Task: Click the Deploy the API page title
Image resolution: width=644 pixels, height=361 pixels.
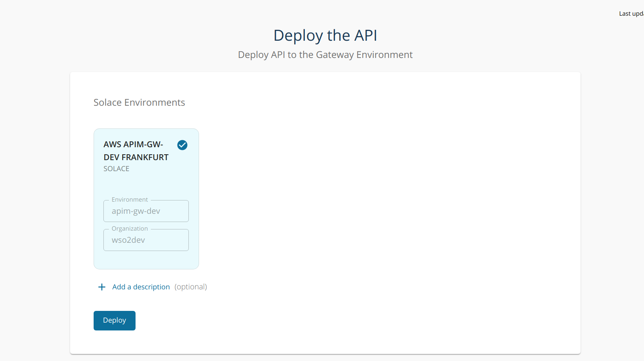Action: 325,35
